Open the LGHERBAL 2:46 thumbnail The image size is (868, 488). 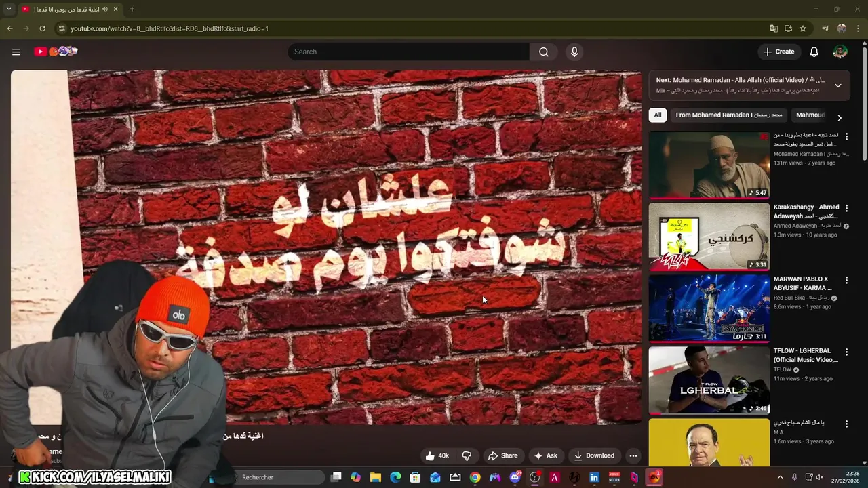click(x=709, y=380)
